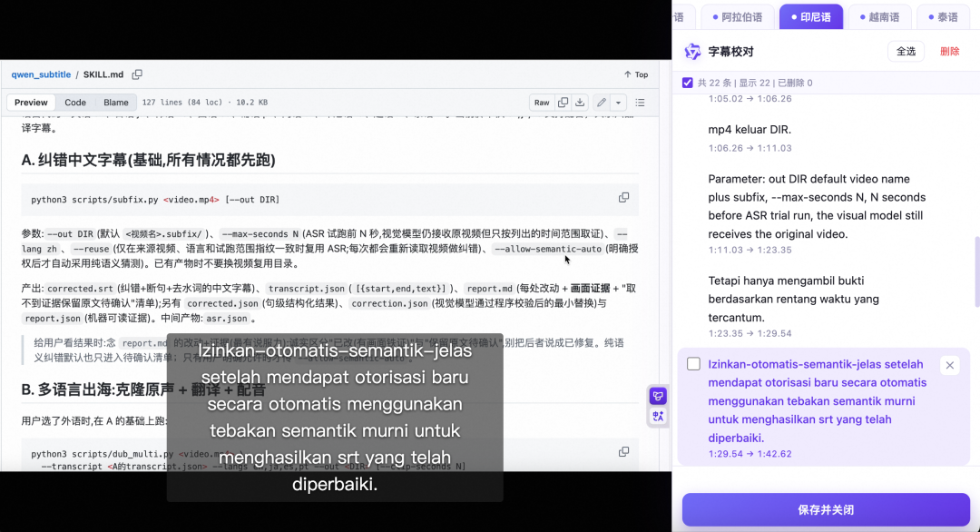Click timestamp 1:23.35 → 1:29.54

pyautogui.click(x=750, y=334)
